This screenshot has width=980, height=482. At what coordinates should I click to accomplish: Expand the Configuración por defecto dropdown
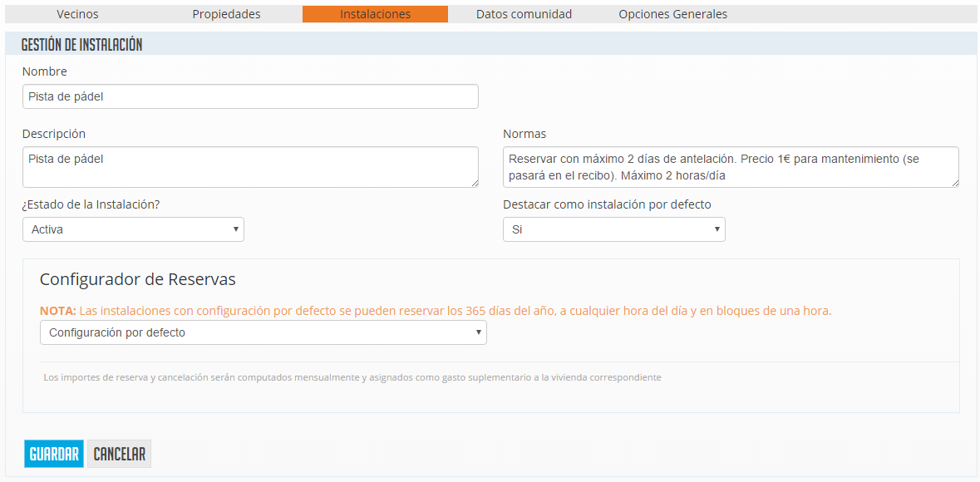[263, 332]
